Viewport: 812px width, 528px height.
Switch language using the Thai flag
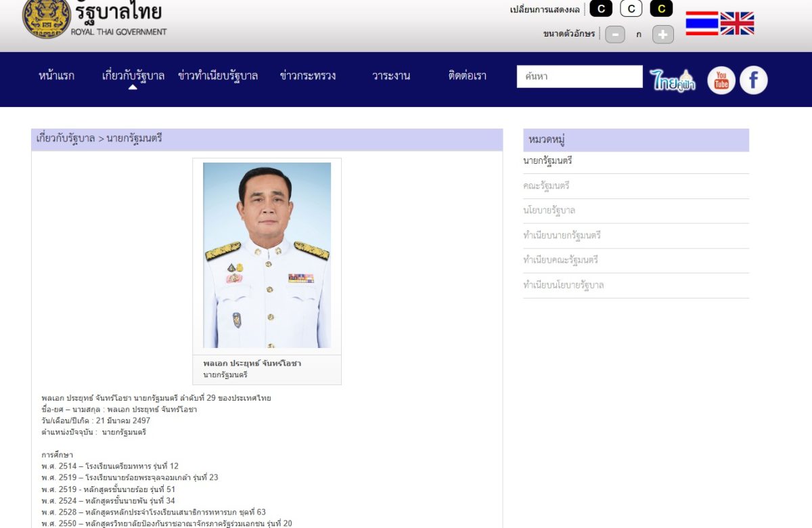(x=702, y=23)
